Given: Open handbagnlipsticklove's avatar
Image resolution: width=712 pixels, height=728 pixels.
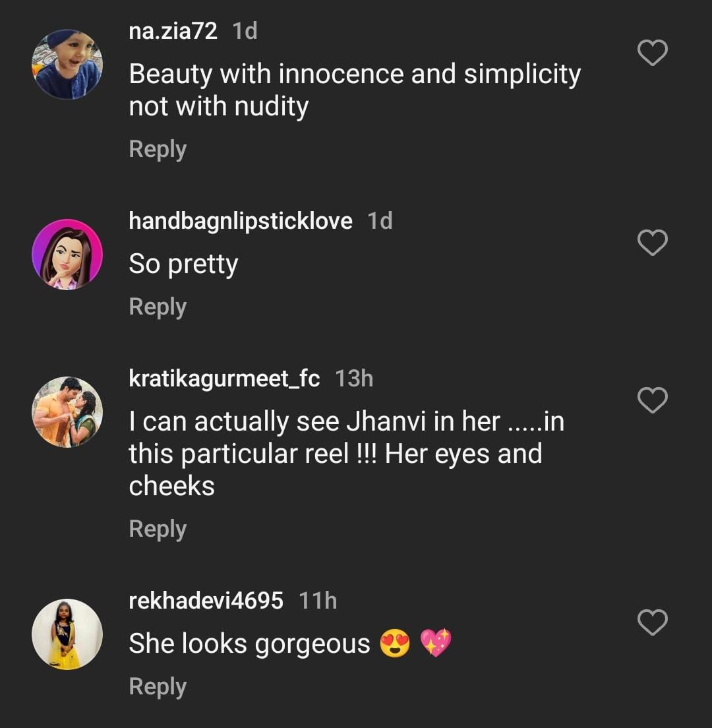Looking at the screenshot, I should (67, 255).
